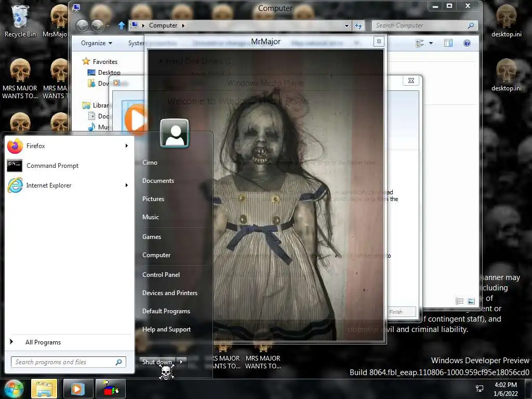This screenshot has height=399, width=532.
Task: Open address bar history dropdown arrow
Action: [347, 25]
